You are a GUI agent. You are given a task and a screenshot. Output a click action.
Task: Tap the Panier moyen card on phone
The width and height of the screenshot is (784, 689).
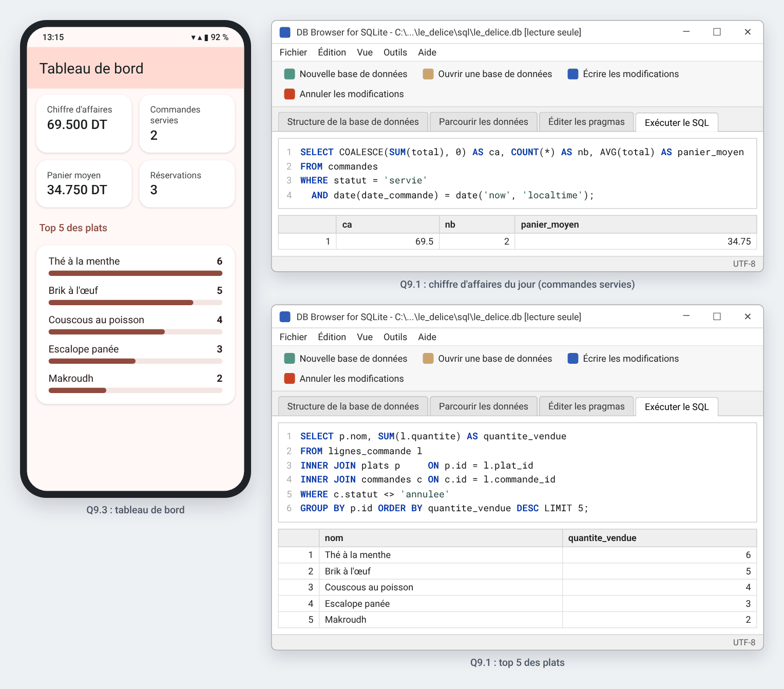(84, 184)
